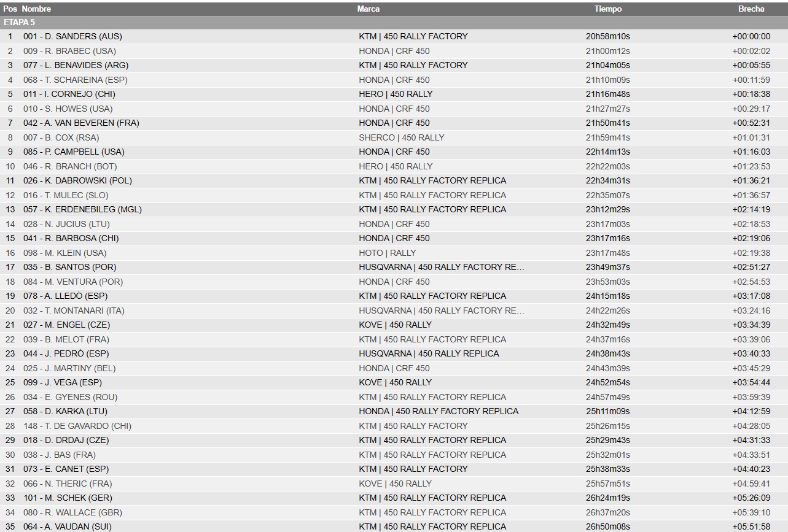788x532 pixels.
Task: Click name 028 - N. JUCIUS (LTU)
Action: click(66, 224)
